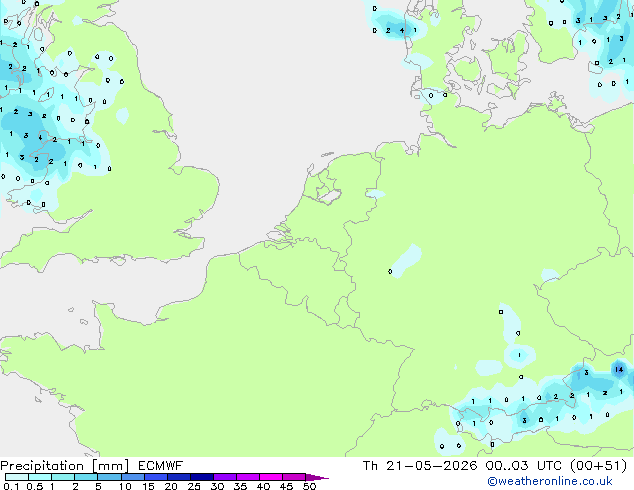Click the '00..03 UTC' time range text
Viewport: 634px width, 490px height.
524,466
